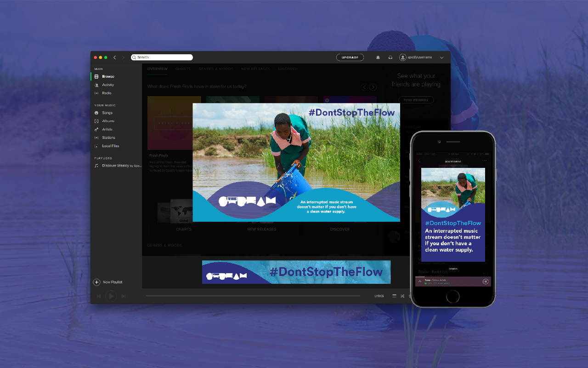
Task: Show previous Fresh Finds carousel items
Action: click(x=364, y=87)
